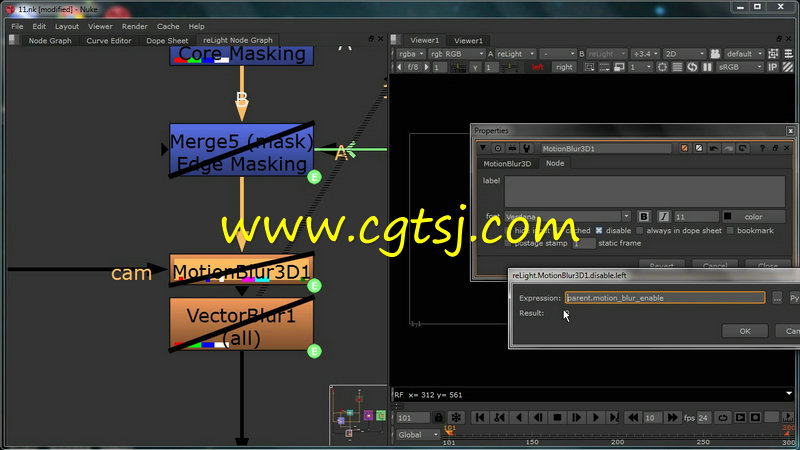Open the 2D view mode dropdown
The height and width of the screenshot is (450, 800).
point(684,54)
